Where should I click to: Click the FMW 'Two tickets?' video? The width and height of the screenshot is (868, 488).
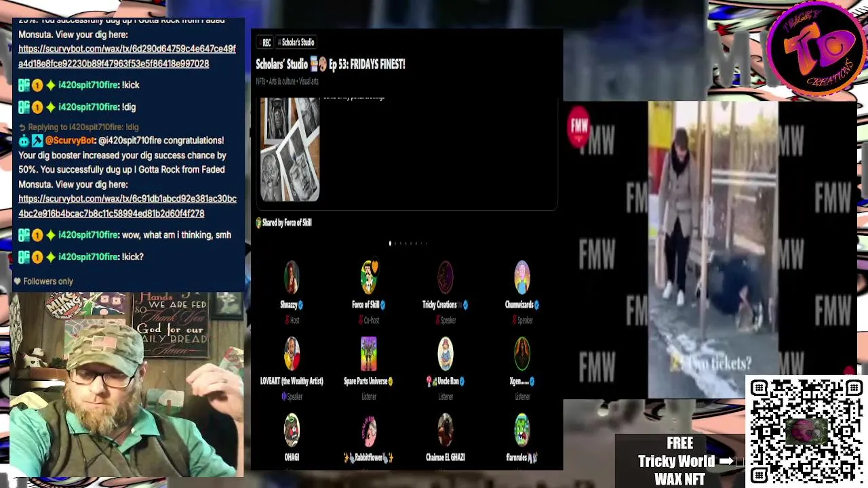click(713, 249)
